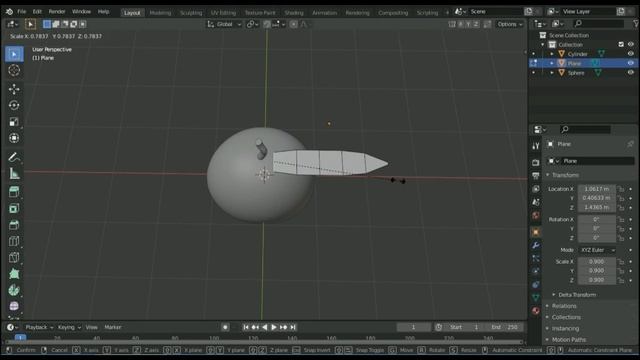Toggle the snapping magnet in viewport header
Viewport: 640px width, 360px height.
click(x=267, y=24)
